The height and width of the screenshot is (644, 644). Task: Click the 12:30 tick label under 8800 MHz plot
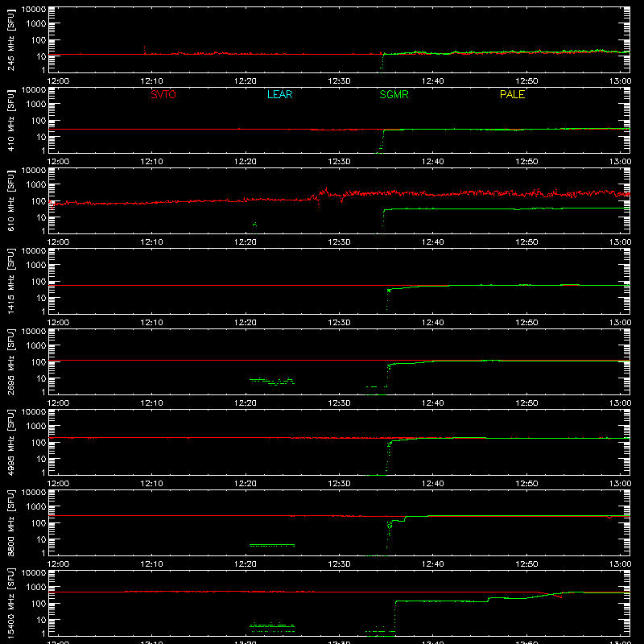point(339,564)
